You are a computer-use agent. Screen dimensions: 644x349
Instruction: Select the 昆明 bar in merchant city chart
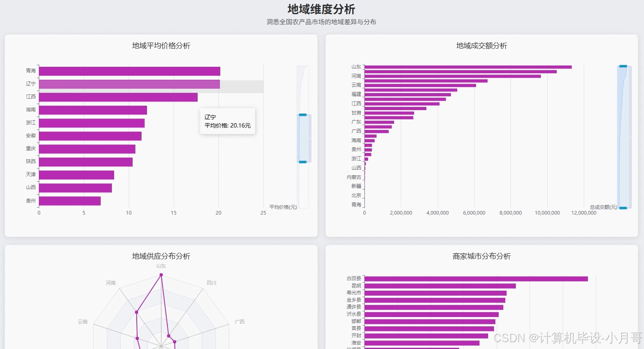(x=440, y=286)
